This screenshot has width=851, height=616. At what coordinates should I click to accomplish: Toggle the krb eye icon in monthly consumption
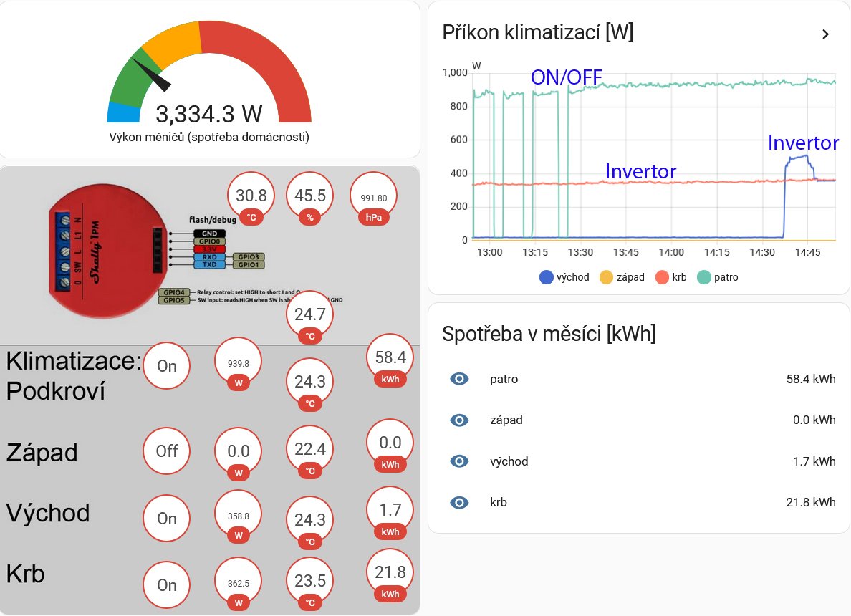(459, 503)
